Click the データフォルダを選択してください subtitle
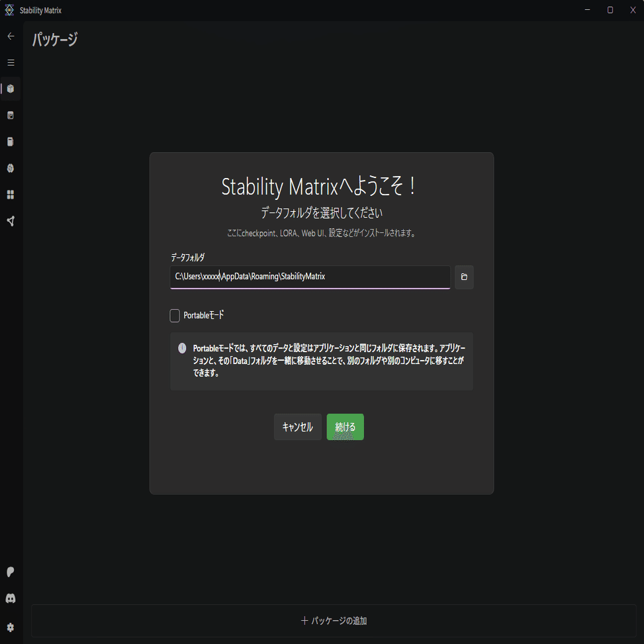The width and height of the screenshot is (644, 644). (322, 212)
